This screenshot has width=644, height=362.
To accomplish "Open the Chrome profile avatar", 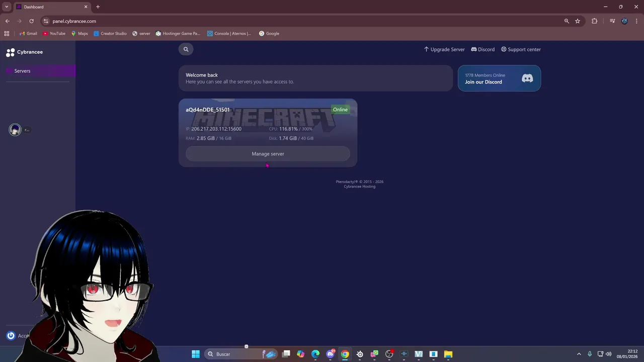I will (624, 21).
